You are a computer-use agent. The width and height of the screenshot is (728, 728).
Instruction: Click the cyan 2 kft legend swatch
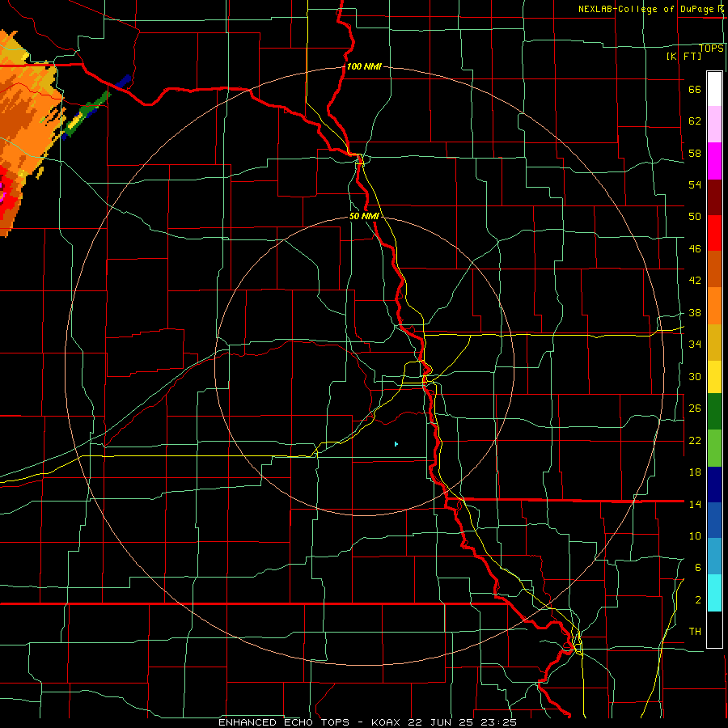click(714, 593)
